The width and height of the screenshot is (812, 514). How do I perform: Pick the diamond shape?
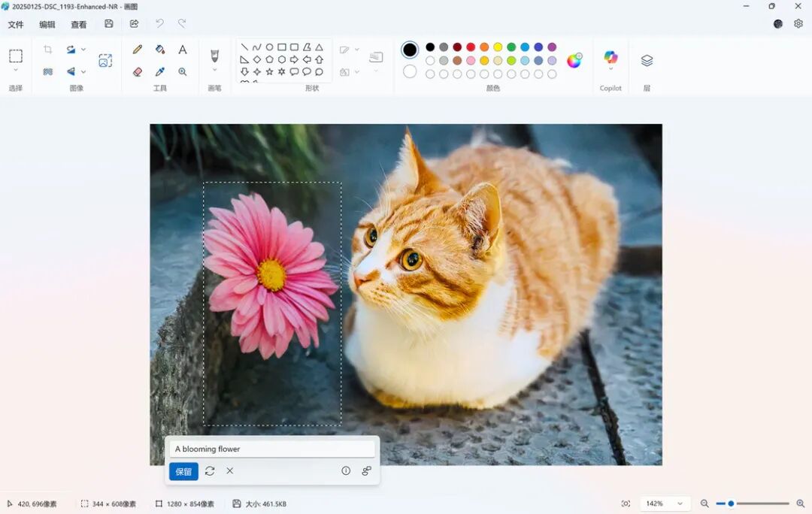tap(257, 59)
